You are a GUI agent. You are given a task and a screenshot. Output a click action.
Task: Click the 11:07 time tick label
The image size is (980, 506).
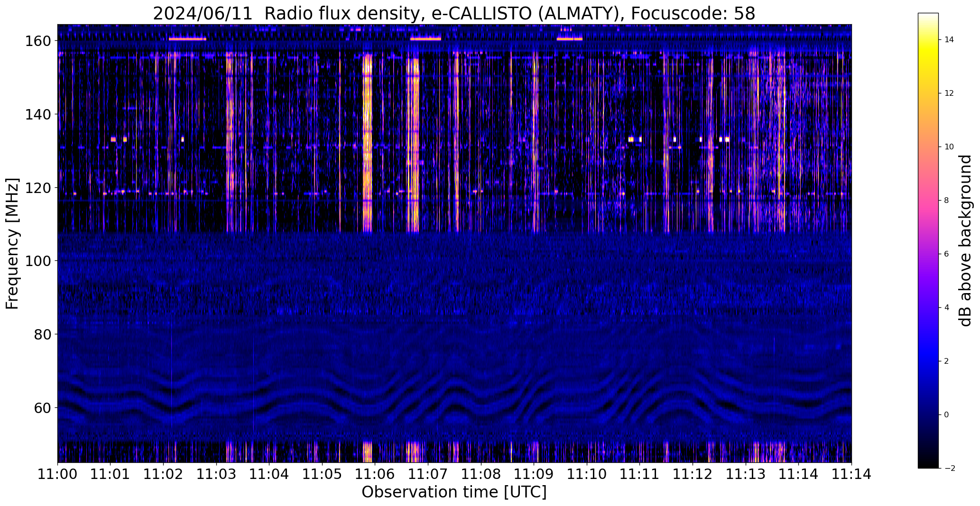pos(428,474)
